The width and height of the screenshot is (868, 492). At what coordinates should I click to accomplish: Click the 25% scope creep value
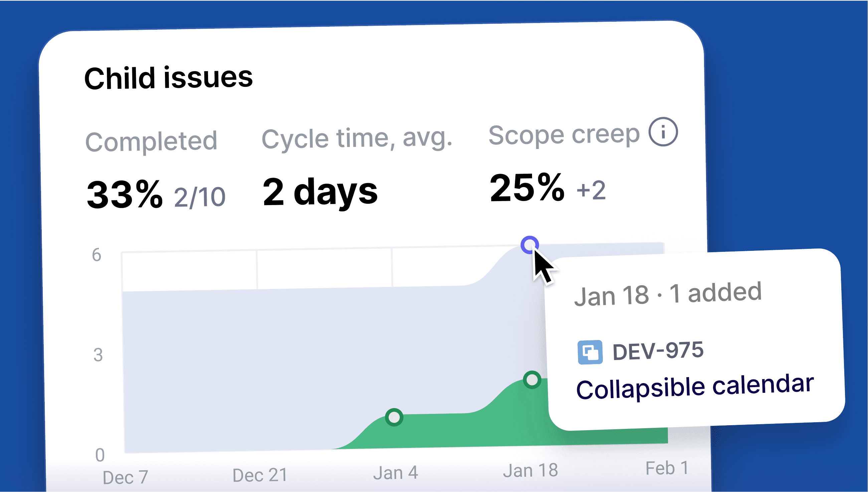click(527, 187)
